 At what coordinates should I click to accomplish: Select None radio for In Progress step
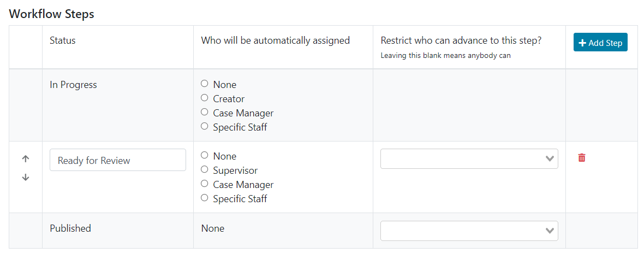205,84
